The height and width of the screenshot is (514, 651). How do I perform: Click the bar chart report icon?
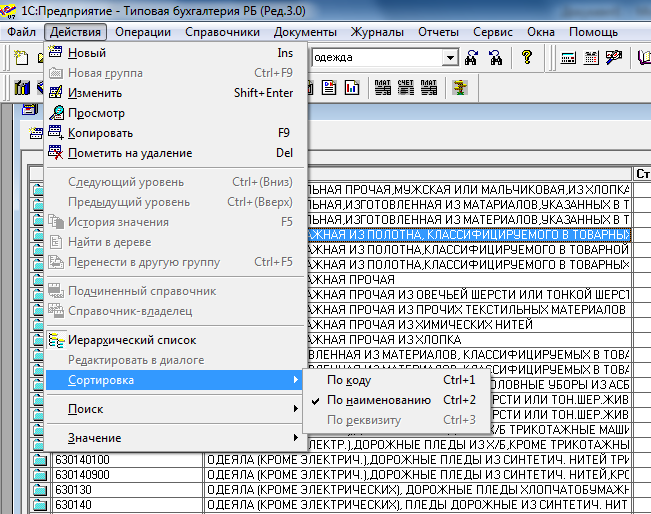(x=352, y=88)
